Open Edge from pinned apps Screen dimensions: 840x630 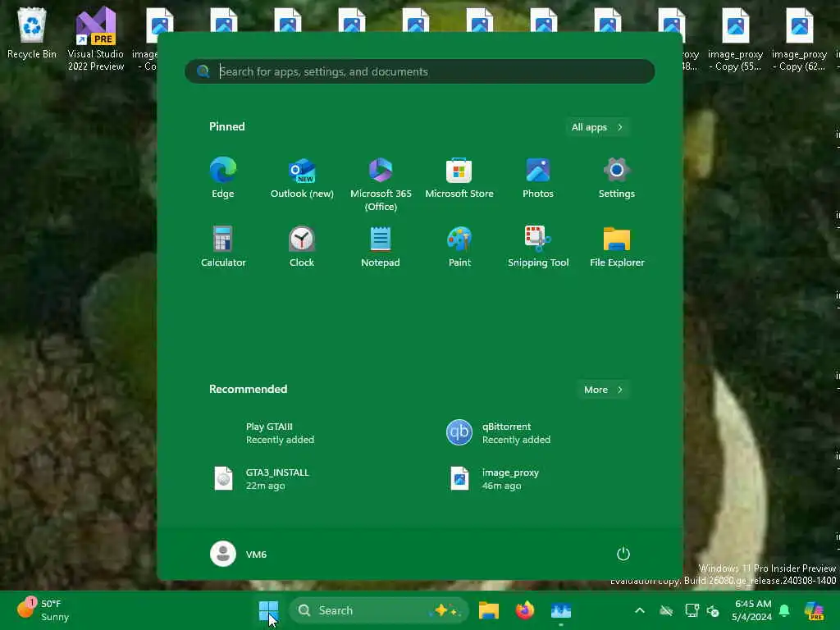coord(223,178)
